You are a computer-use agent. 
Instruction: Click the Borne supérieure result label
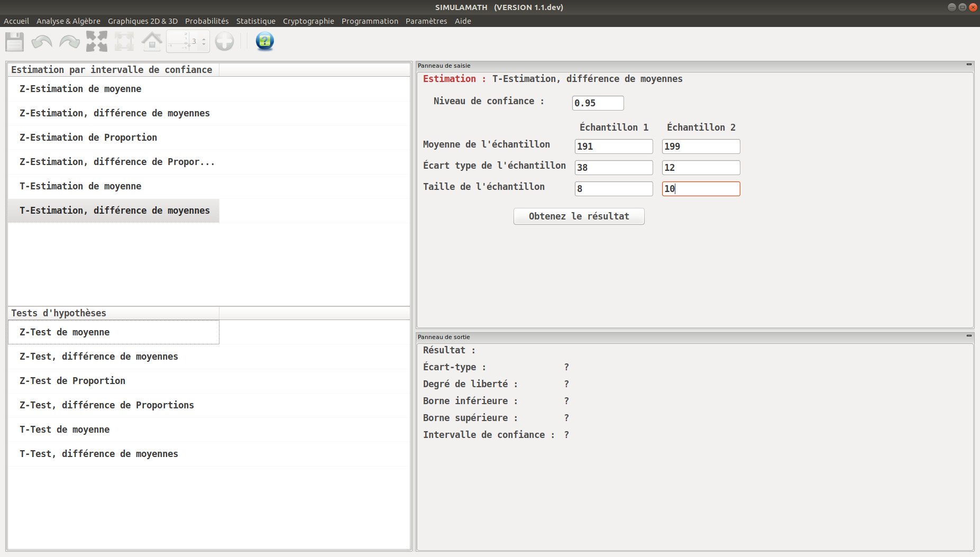pyautogui.click(x=470, y=418)
